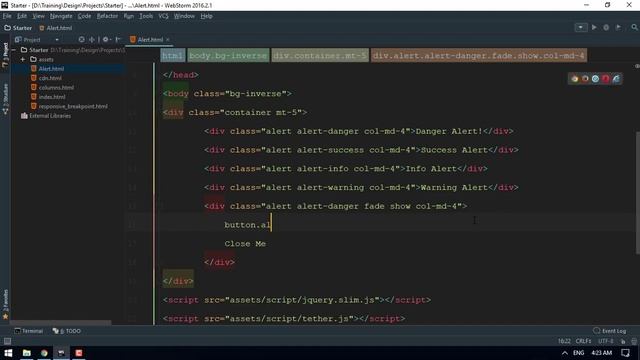Open Windows Start menu

click(x=8, y=353)
